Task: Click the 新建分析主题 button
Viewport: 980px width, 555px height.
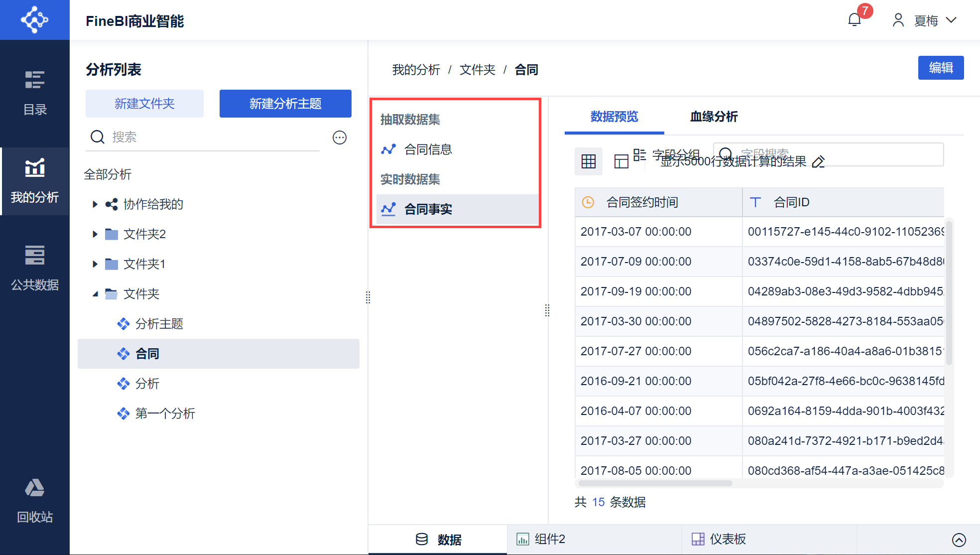Action: pyautogui.click(x=285, y=104)
